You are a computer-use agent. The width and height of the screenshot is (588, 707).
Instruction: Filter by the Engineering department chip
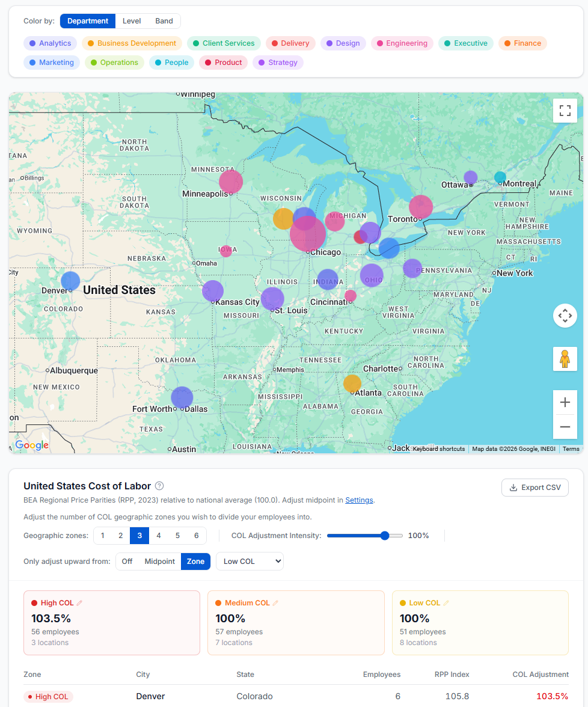[401, 43]
